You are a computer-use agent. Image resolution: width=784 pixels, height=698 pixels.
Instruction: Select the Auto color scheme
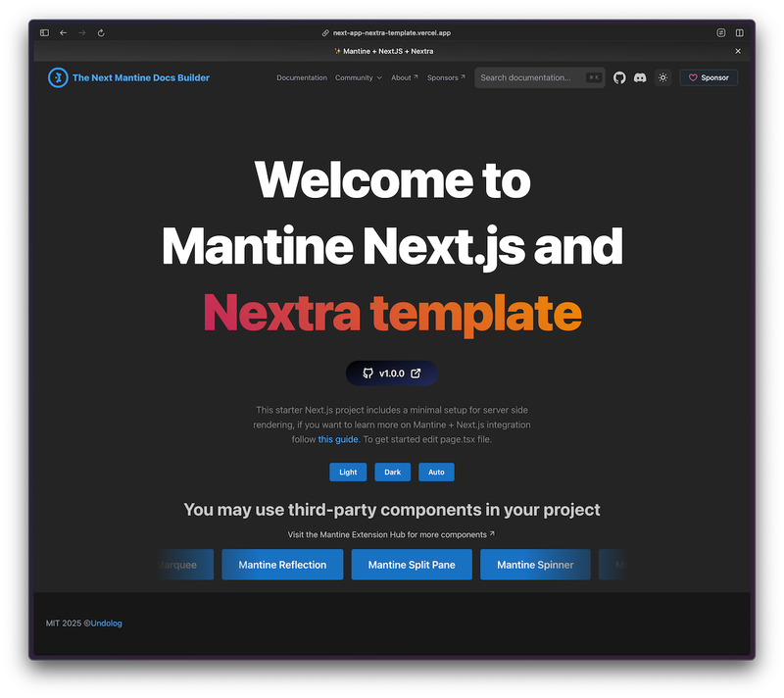[436, 472]
